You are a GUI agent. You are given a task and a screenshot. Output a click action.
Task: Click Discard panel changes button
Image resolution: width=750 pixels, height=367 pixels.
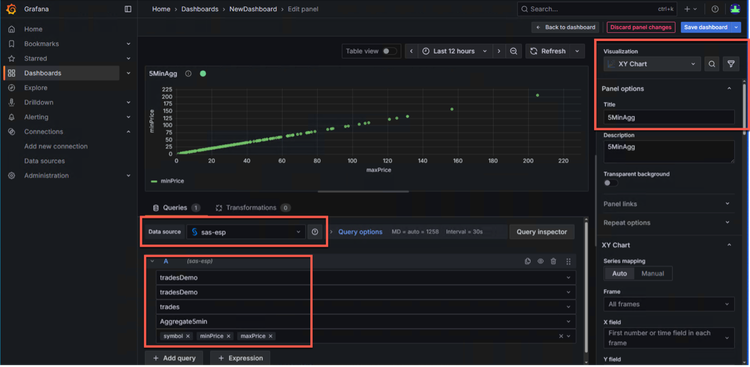click(641, 27)
